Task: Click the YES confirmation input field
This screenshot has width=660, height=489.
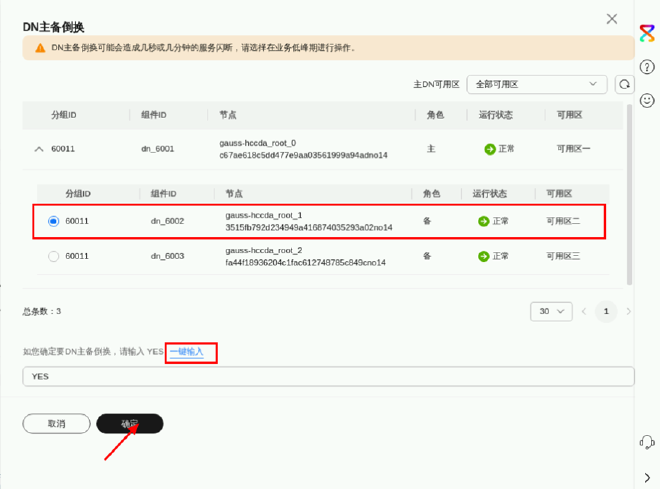Action: (328, 377)
